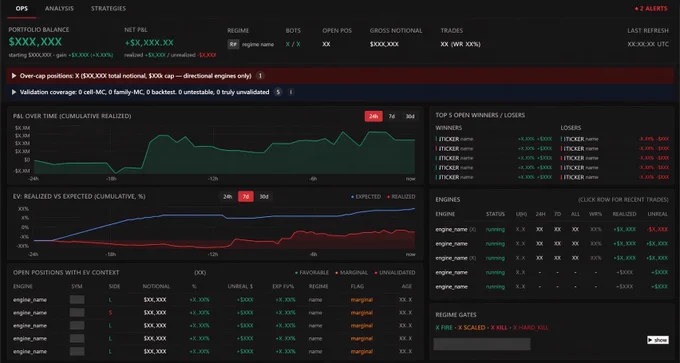Open the ANALYSIS tab

59,9
